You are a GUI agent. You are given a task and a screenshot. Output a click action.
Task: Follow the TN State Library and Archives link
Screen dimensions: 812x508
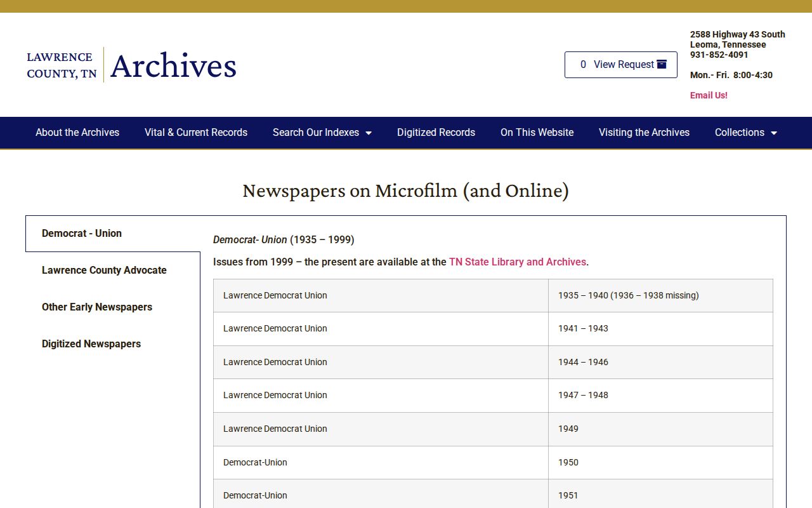pyautogui.click(x=518, y=262)
